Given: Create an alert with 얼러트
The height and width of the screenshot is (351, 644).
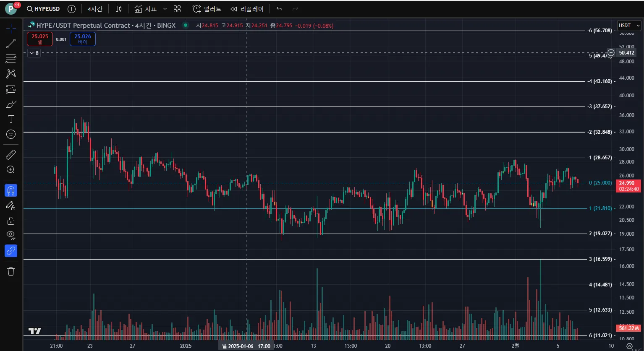Looking at the screenshot, I should (207, 9).
